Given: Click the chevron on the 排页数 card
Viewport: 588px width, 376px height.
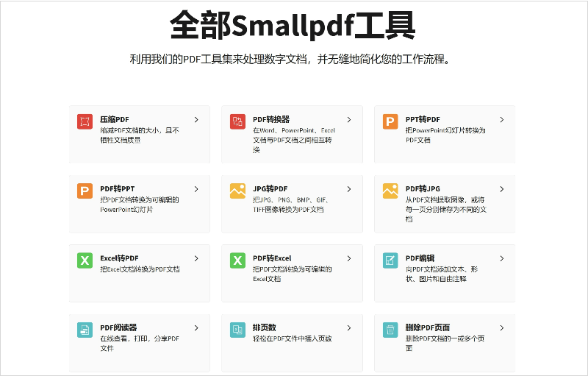Looking at the screenshot, I should click(349, 328).
